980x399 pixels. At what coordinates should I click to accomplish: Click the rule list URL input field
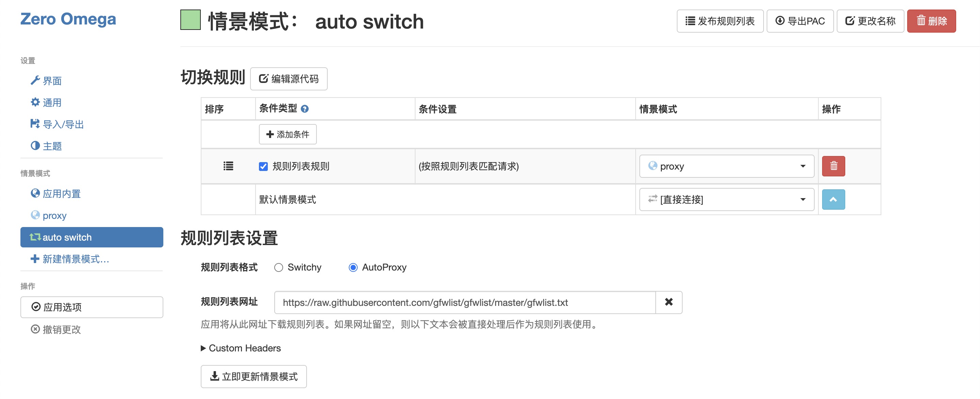point(464,302)
